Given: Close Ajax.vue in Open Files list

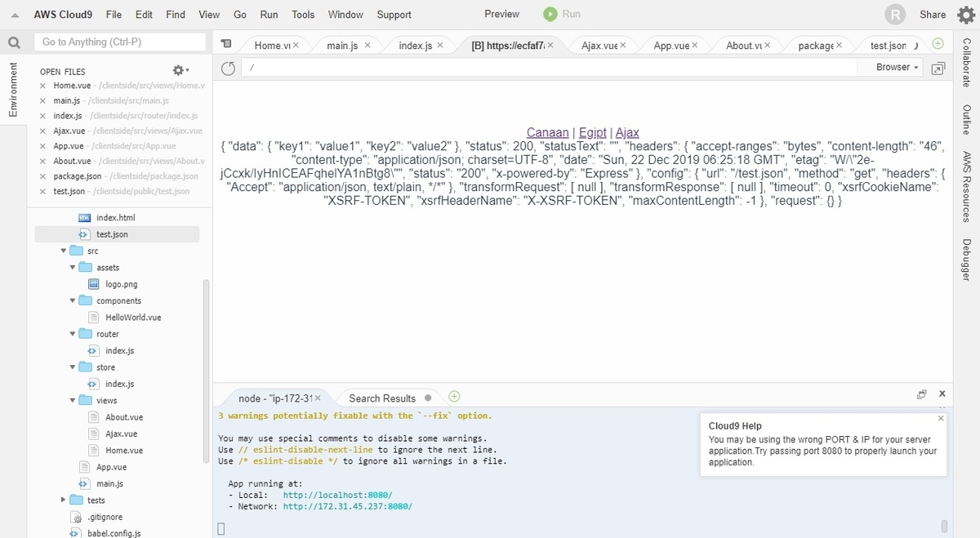Looking at the screenshot, I should (x=43, y=131).
